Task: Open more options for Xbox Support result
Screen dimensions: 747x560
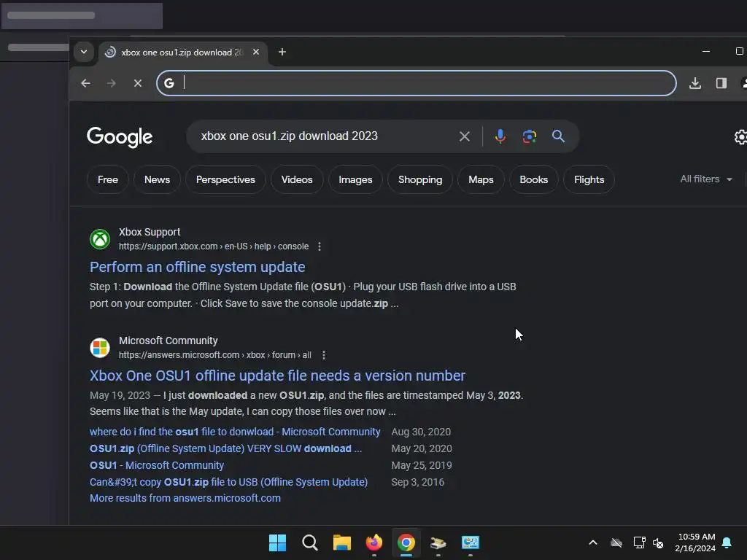Action: tap(320, 246)
